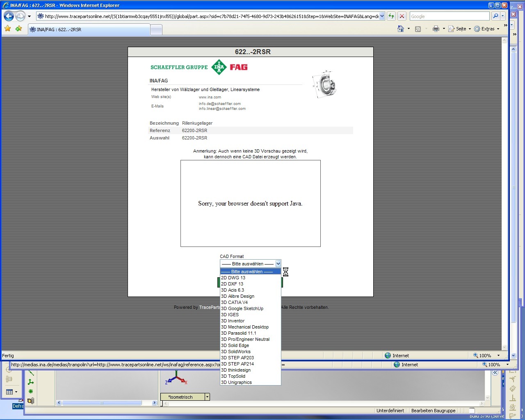The height and width of the screenshot is (420, 525).
Task: Choose 3D STEP AP214 format
Action: pos(251,364)
